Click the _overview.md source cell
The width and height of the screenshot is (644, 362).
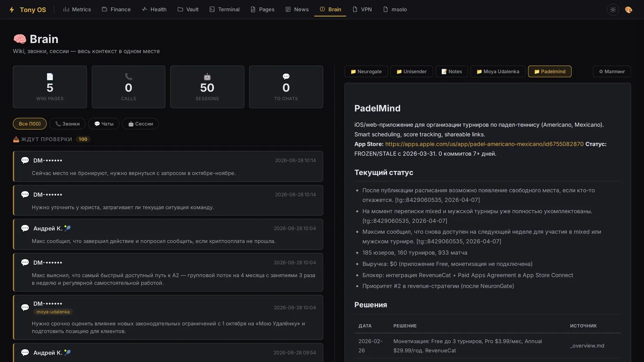click(x=587, y=346)
